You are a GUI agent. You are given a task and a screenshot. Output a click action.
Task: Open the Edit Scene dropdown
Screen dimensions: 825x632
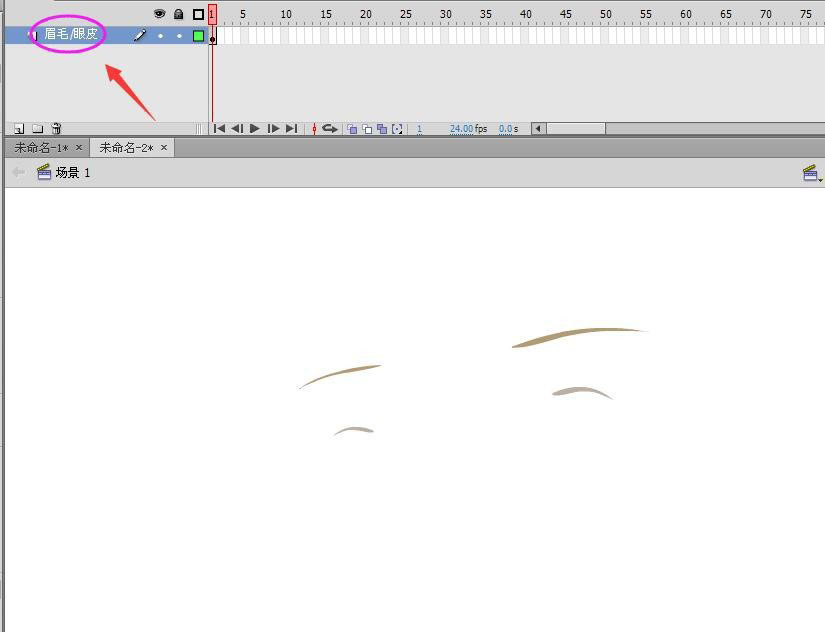tap(812, 173)
